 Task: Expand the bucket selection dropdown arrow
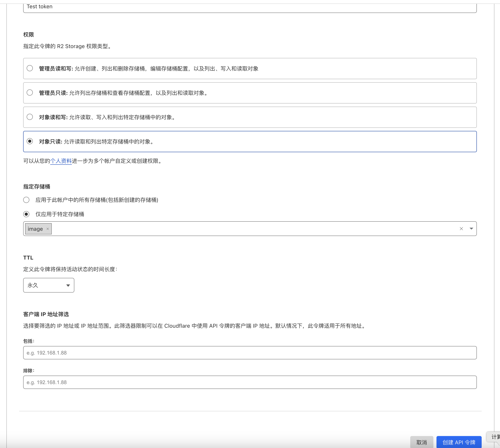pyautogui.click(x=471, y=229)
